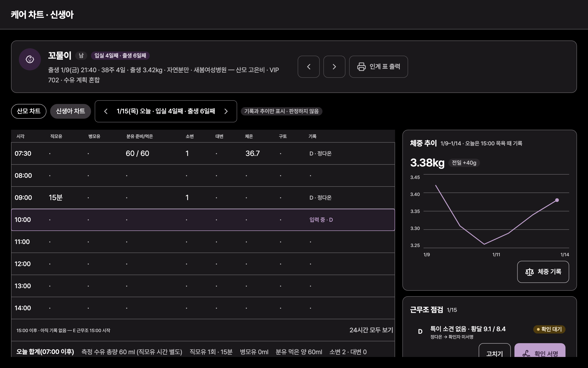The width and height of the screenshot is (588, 368).
Task: Go to previous patient with left chevron
Action: [308, 67]
